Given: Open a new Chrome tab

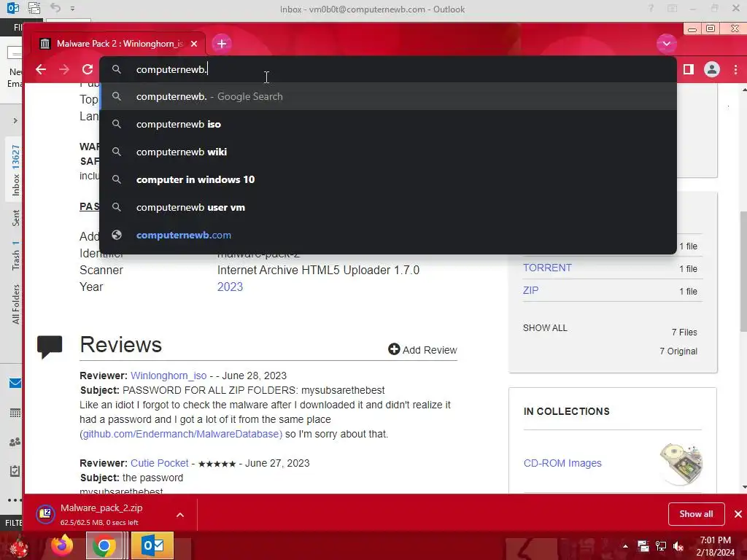Looking at the screenshot, I should (x=222, y=44).
